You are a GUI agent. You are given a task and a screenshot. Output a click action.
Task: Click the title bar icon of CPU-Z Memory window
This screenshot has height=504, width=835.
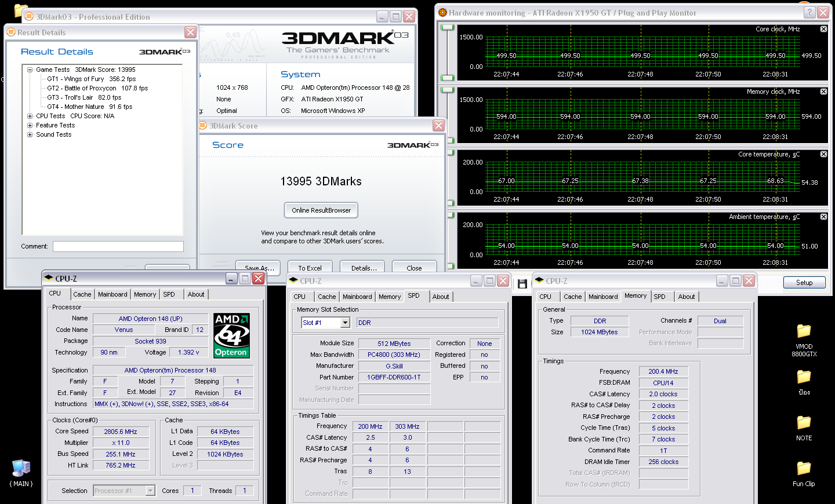pyautogui.click(x=539, y=281)
